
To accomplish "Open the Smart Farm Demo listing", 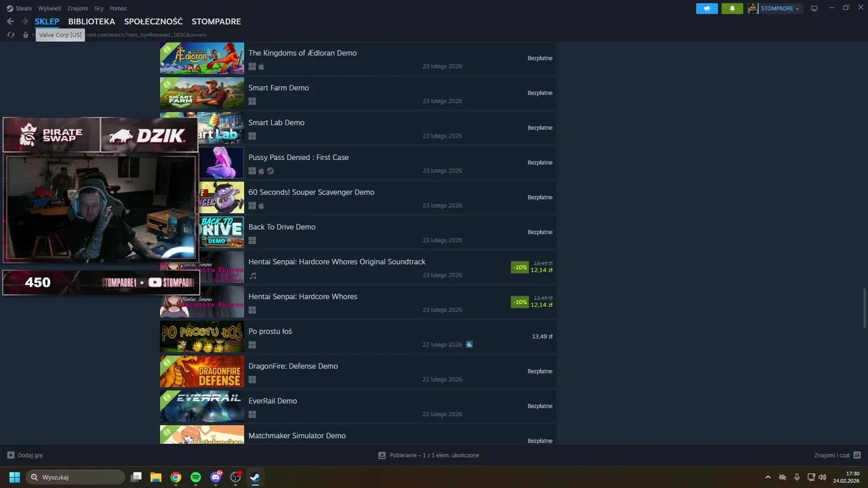I will tap(358, 93).
